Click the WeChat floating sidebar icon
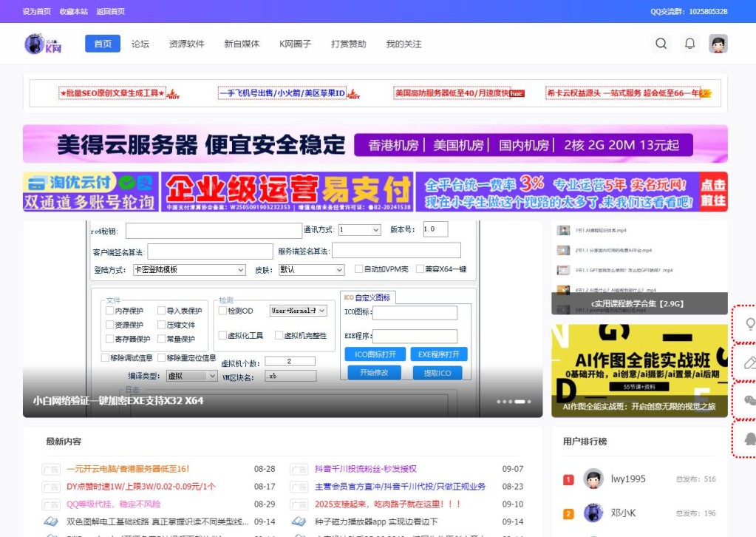Image resolution: width=756 pixels, height=537 pixels. [750, 400]
